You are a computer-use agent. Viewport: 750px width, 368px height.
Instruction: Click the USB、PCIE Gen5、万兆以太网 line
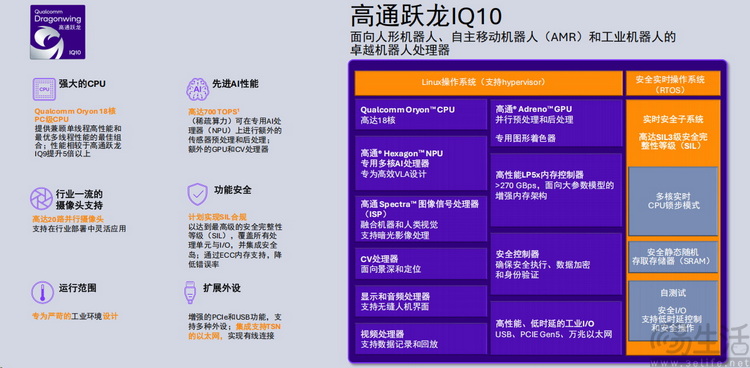click(x=554, y=335)
